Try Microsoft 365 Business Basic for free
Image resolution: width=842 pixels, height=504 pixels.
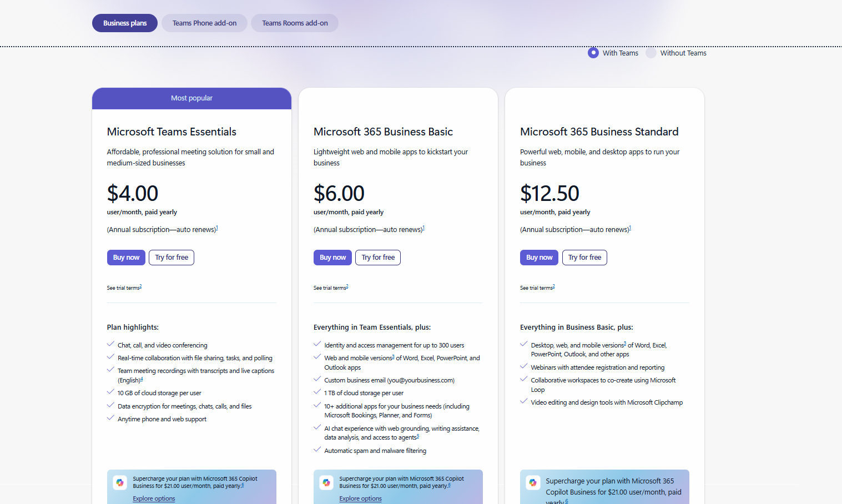(378, 257)
